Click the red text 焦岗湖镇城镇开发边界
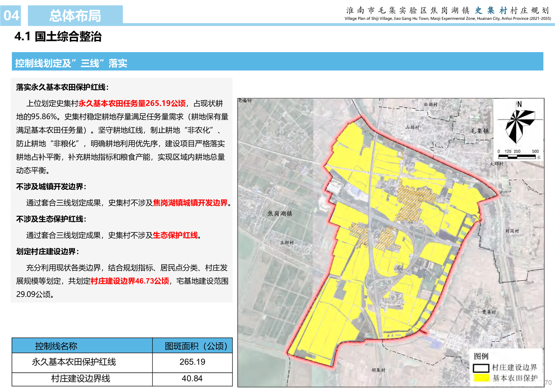 point(190,203)
